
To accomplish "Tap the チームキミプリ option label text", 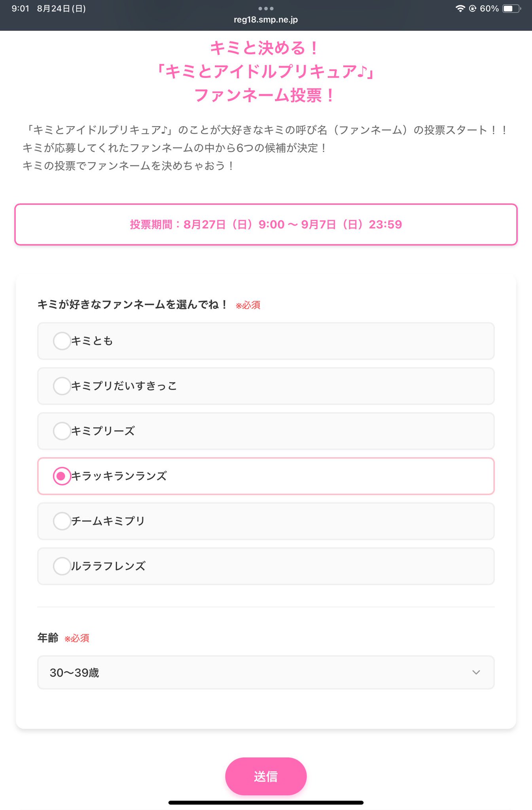I will tap(108, 521).
